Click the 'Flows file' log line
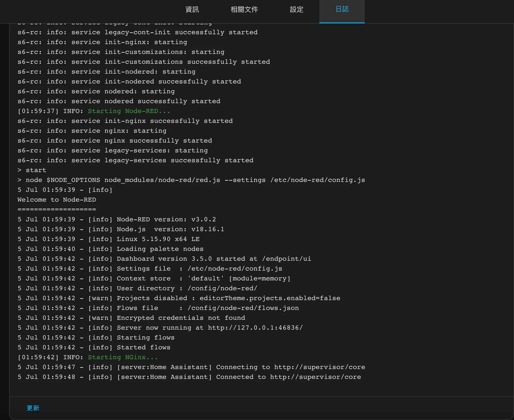 coord(158,308)
